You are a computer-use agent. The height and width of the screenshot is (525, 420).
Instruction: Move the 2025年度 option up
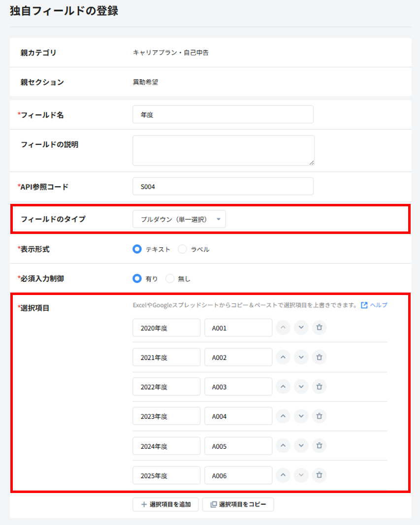283,475
